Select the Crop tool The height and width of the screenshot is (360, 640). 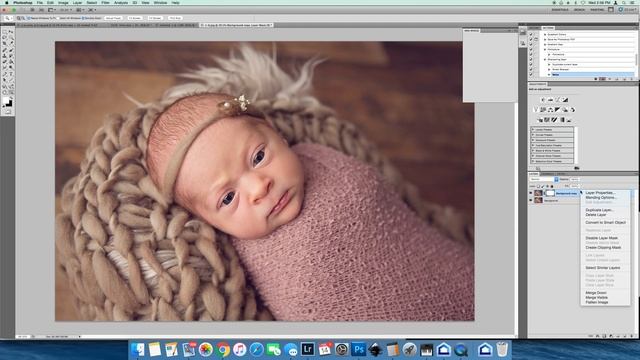click(x=4, y=43)
